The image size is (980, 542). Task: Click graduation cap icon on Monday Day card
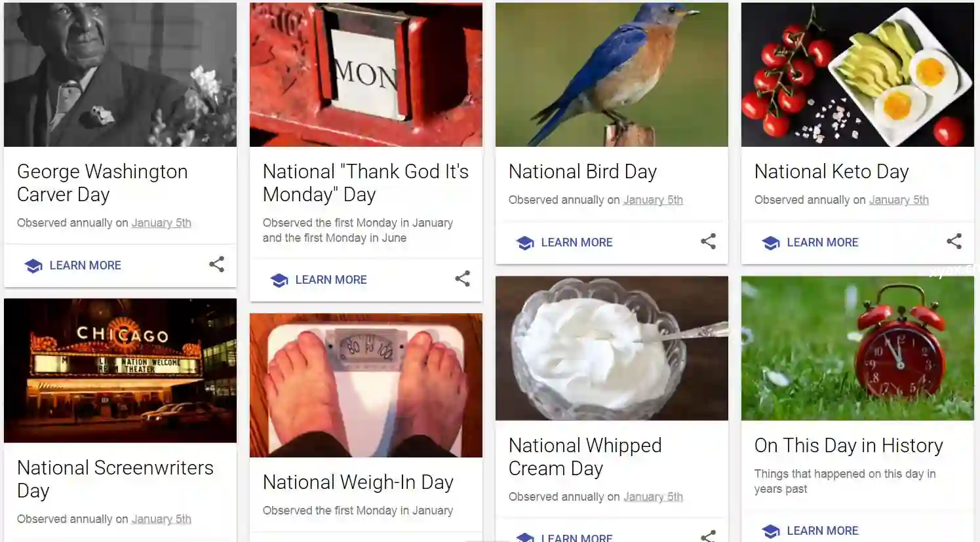[x=279, y=280]
